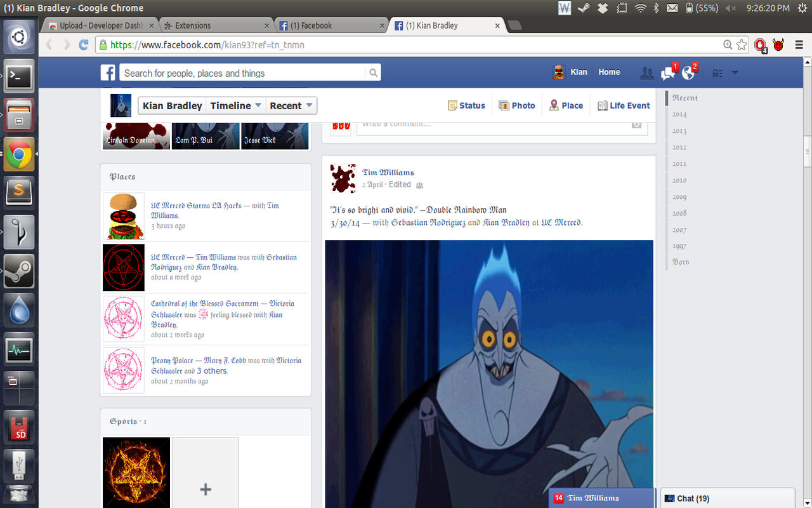The height and width of the screenshot is (508, 812).
Task: Click the Chrome back arrow
Action: click(49, 44)
